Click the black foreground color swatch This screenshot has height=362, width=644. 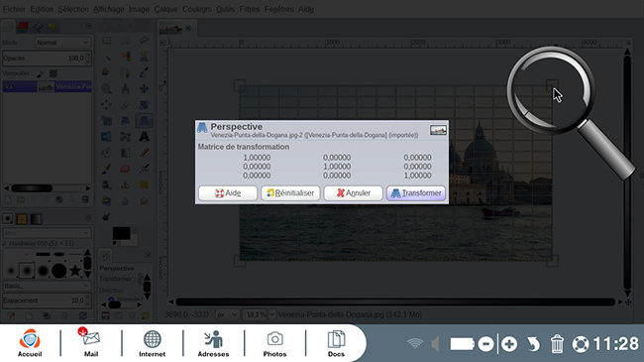point(121,233)
